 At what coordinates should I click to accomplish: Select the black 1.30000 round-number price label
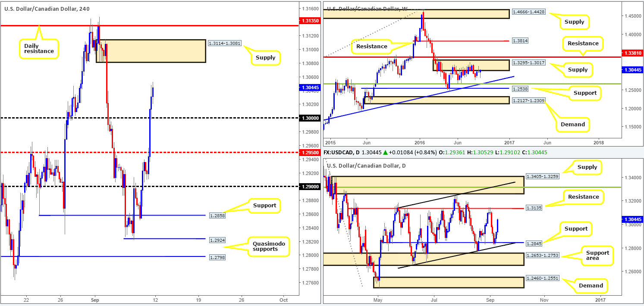tap(309, 118)
